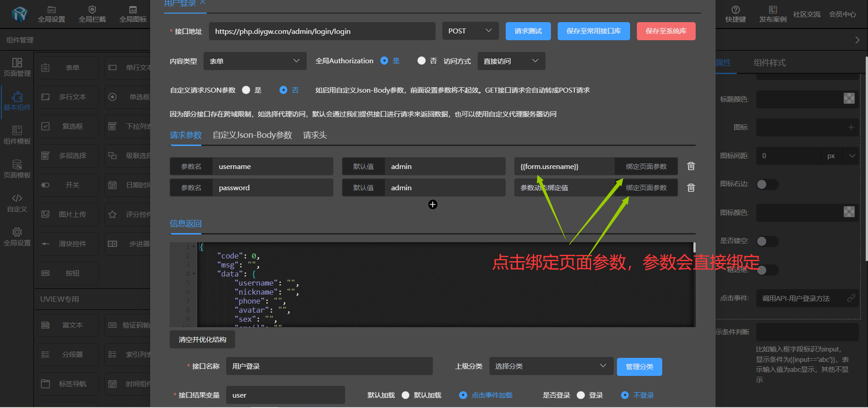Open 发布案例 in the top toolbar

pyautogui.click(x=773, y=14)
